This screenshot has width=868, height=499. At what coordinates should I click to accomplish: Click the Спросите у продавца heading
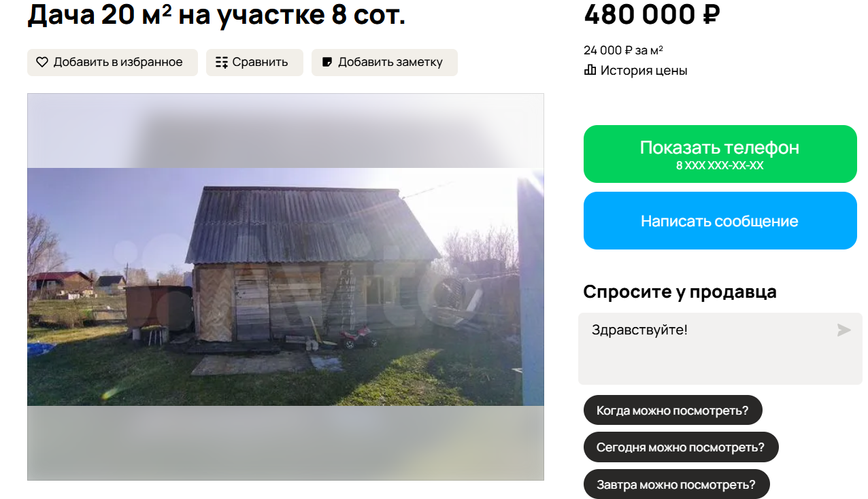coord(680,292)
